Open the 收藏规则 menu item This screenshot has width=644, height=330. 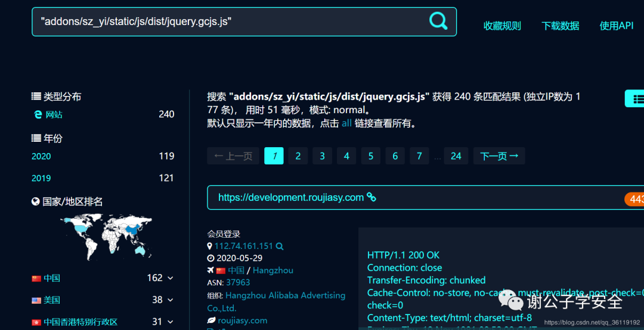502,26
